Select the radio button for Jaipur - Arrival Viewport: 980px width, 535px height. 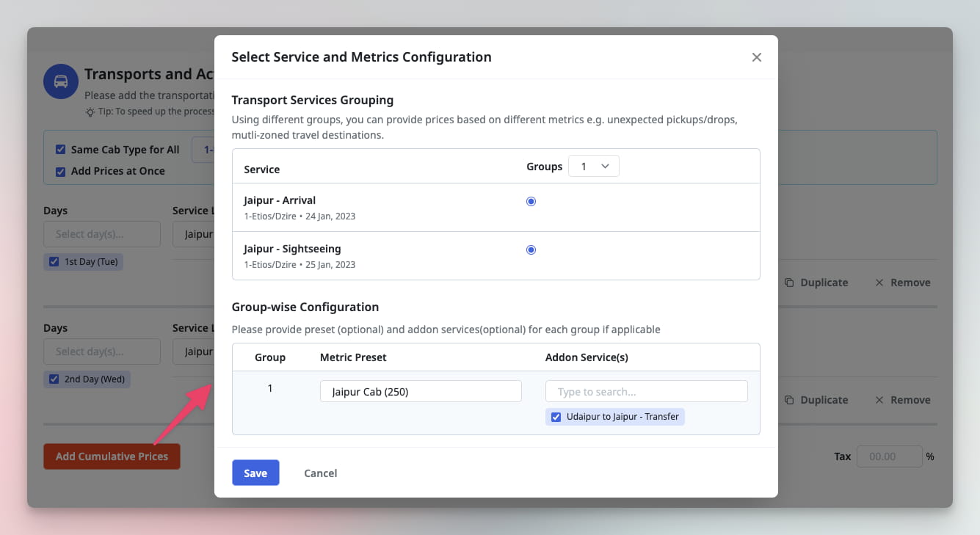[x=531, y=201]
